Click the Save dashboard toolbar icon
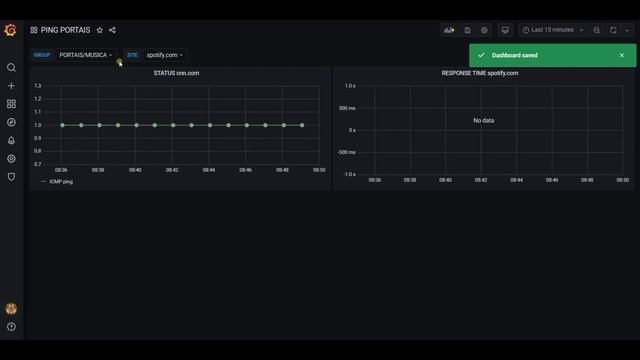This screenshot has height=360, width=640. [x=467, y=30]
